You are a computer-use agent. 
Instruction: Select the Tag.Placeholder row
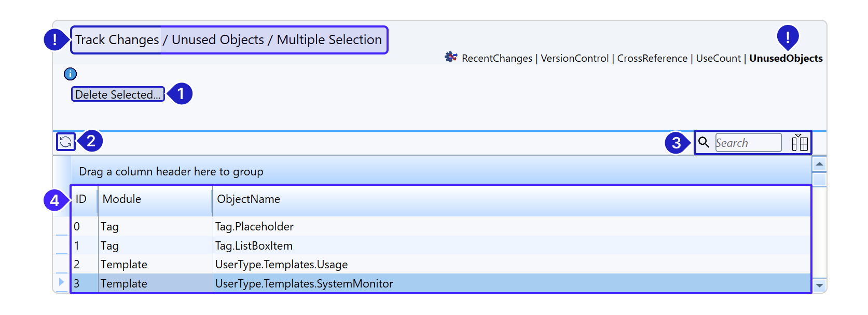254,227
